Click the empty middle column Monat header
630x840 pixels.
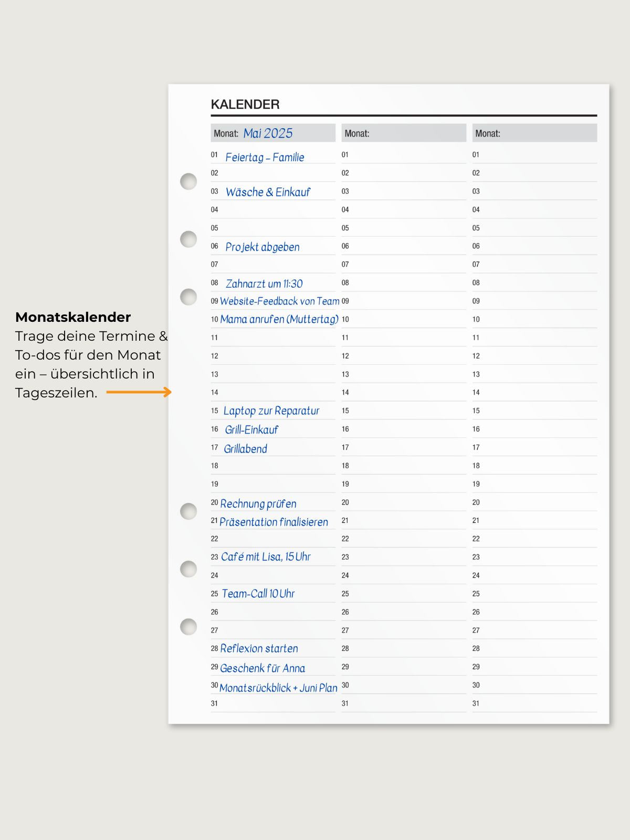coord(403,133)
